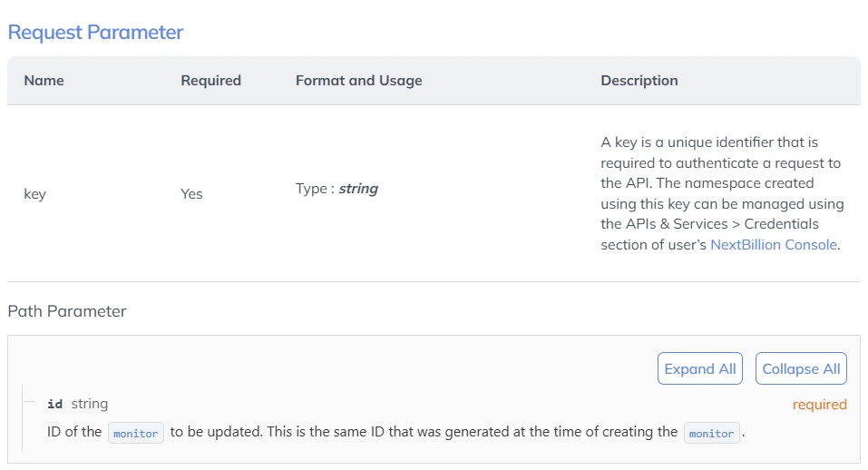Screen dimensions: 868x470
Task: Click the Description column header
Action: [x=639, y=81]
